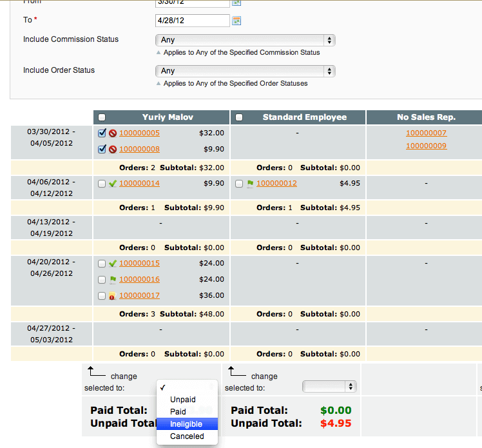The height and width of the screenshot is (448, 482).
Task: Pick Canceled from the open dropdown menu
Action: tap(187, 436)
